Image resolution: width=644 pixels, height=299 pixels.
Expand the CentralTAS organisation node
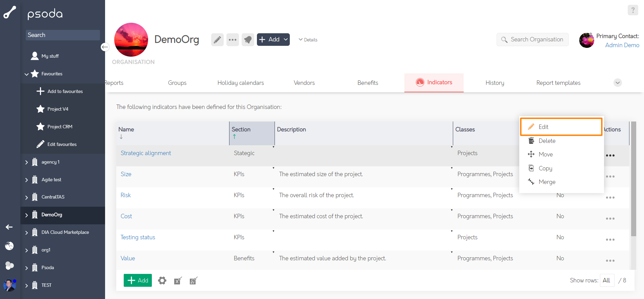pyautogui.click(x=26, y=197)
